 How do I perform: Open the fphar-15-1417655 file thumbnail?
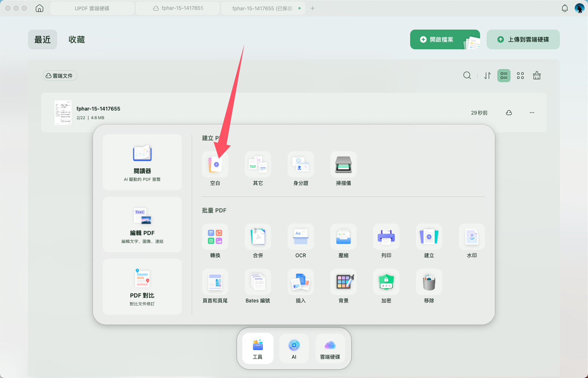click(63, 113)
